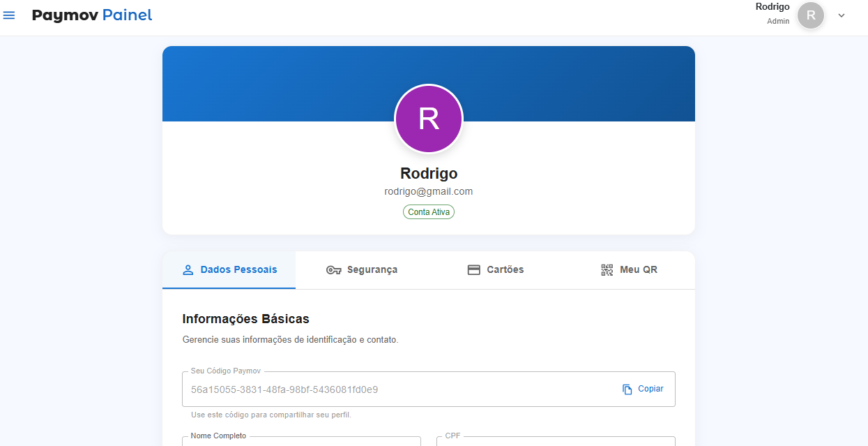Screen dimensions: 868x446
Task: Click the Conta Ativa status badge
Action: [429, 211]
